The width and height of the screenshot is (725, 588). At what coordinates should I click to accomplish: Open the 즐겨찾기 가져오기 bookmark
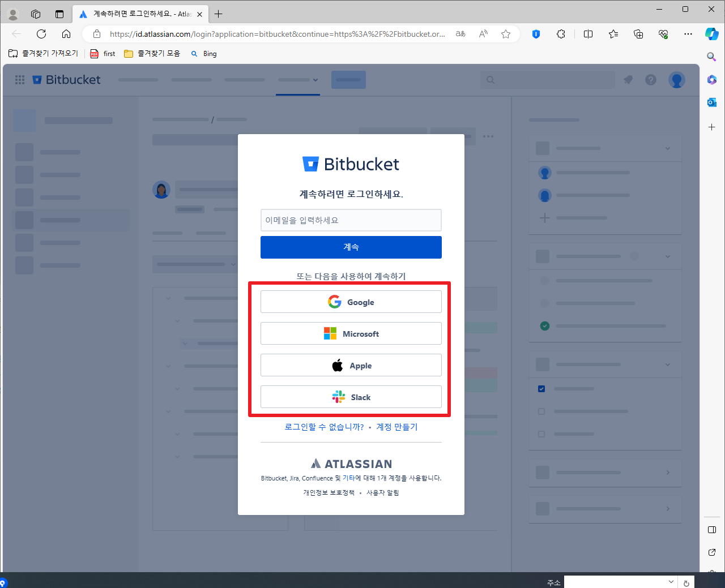tap(44, 53)
